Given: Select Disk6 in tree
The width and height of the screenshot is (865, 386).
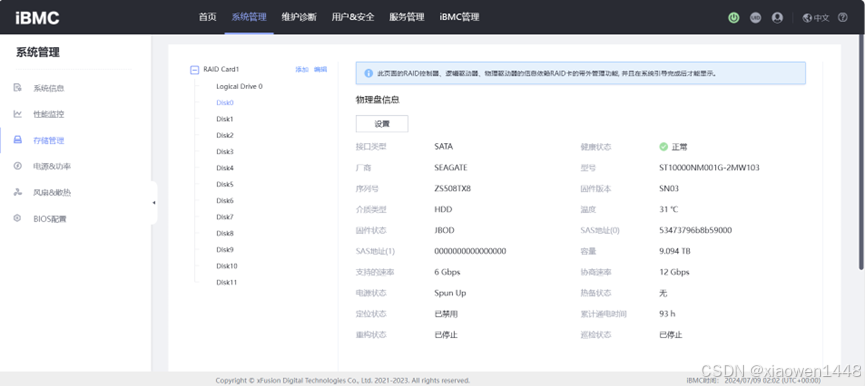Looking at the screenshot, I should point(225,201).
